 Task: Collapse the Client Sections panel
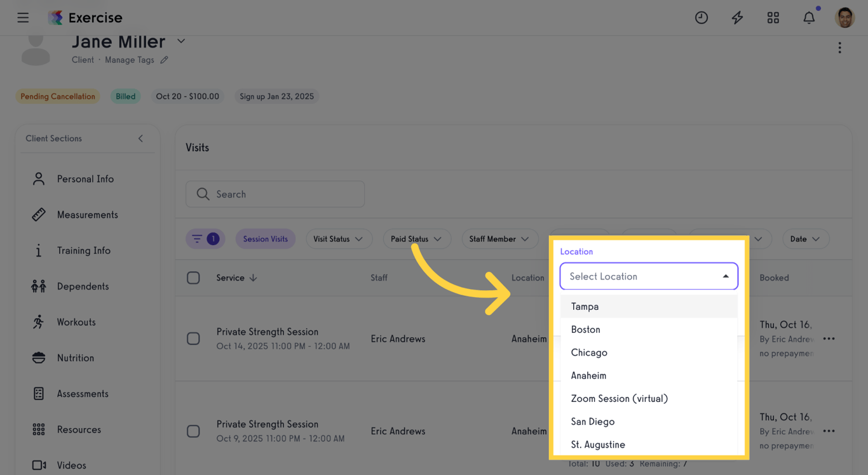point(140,138)
